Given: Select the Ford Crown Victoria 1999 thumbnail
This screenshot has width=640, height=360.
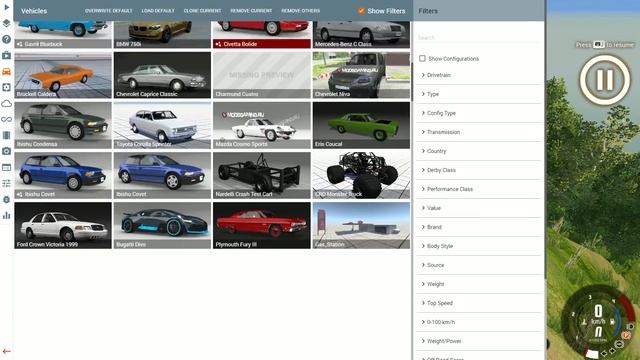Looking at the screenshot, I should pyautogui.click(x=63, y=225).
